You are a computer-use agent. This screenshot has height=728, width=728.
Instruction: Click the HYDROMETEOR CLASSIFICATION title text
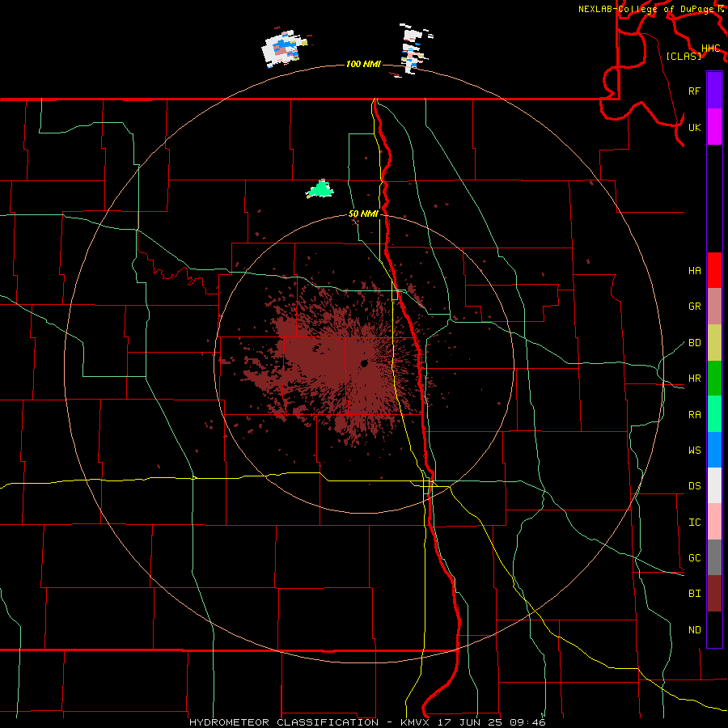click(x=284, y=722)
